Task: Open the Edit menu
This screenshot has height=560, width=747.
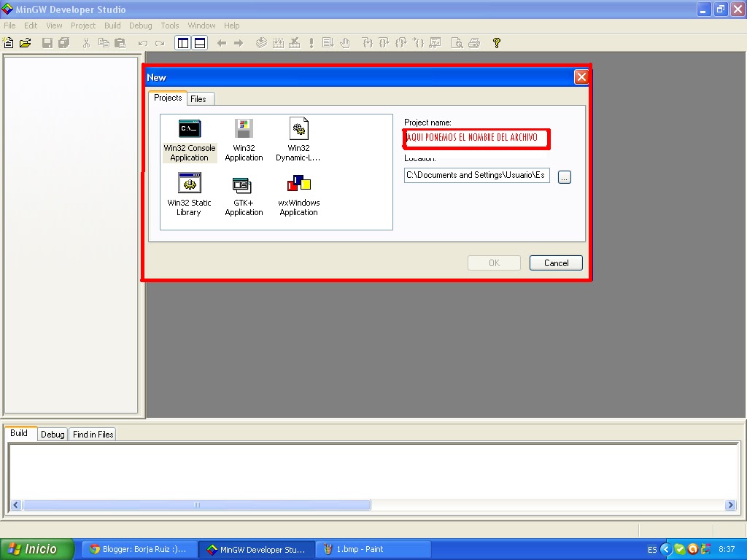Action: point(31,26)
